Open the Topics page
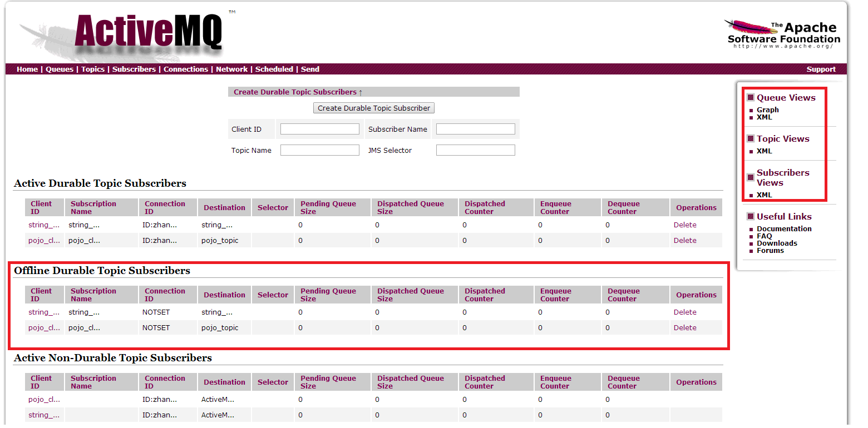The image size is (868, 428). [93, 69]
